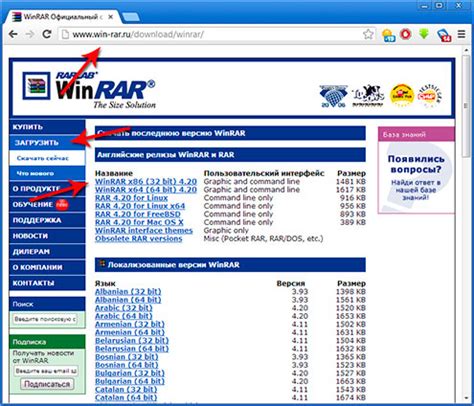
Task: Click Bulgarian (64 bit) link
Action: pos(130,381)
